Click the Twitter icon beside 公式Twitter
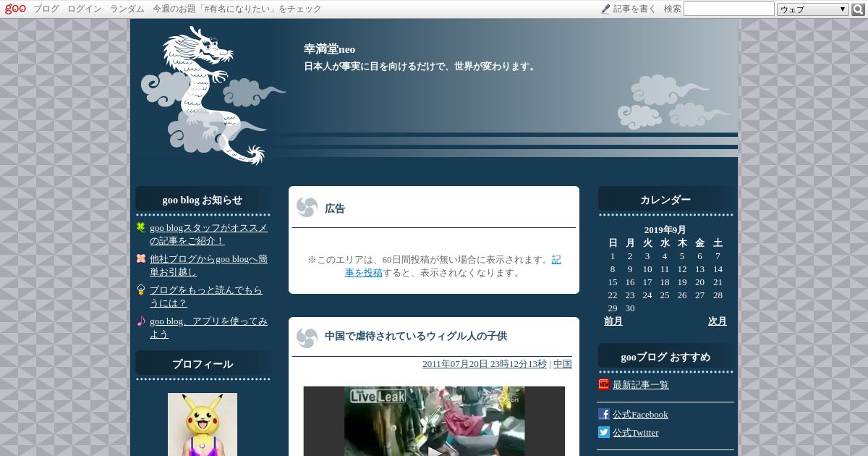This screenshot has height=456, width=868. (604, 432)
